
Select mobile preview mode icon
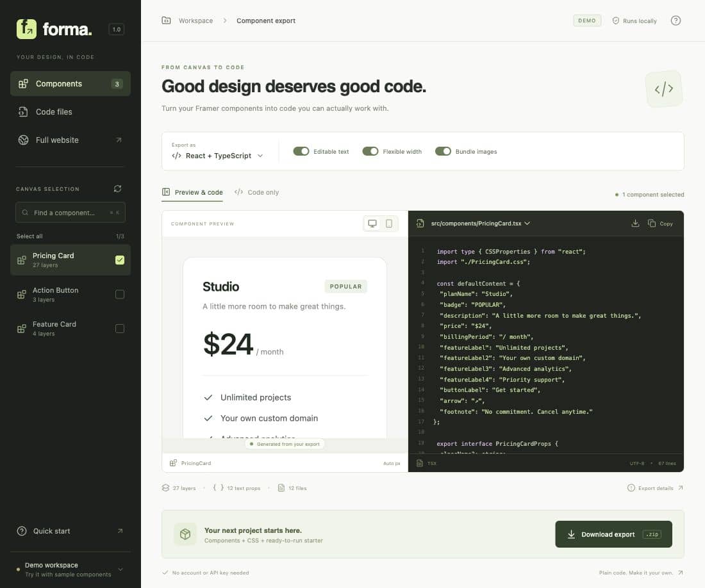click(x=389, y=224)
